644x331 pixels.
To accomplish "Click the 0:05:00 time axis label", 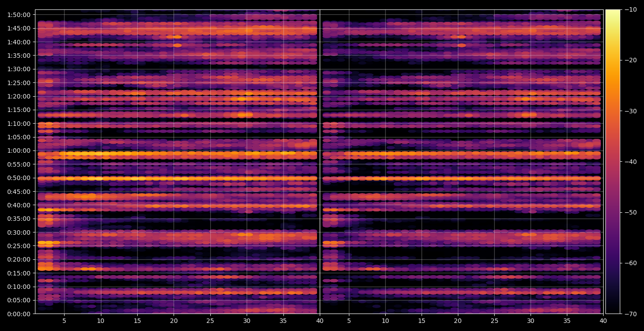I will tap(19, 300).
